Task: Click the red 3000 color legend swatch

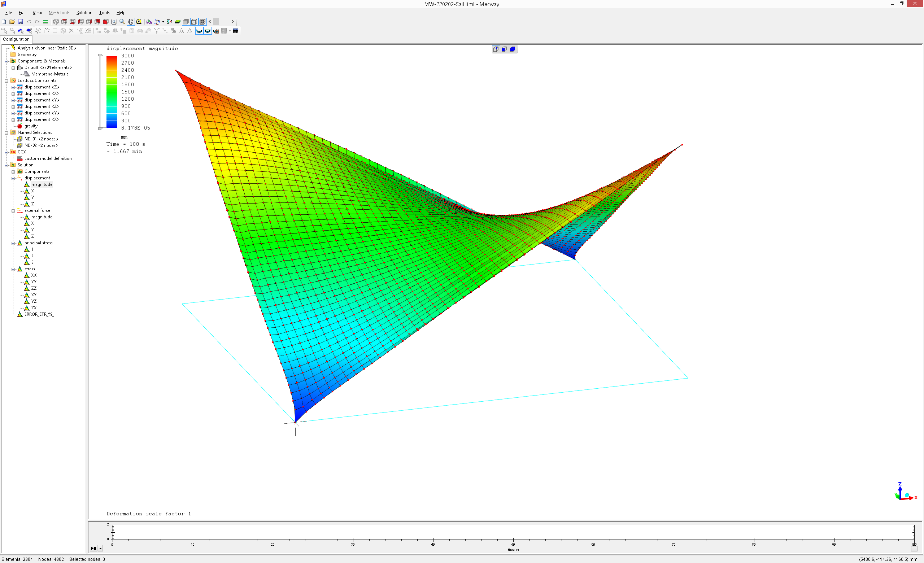Action: pyautogui.click(x=112, y=59)
